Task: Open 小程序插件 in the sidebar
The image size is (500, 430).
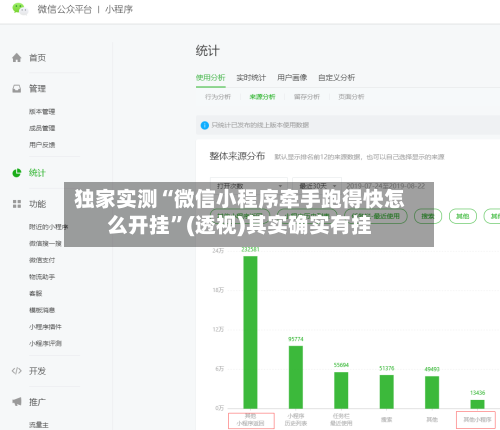Action: point(45,327)
